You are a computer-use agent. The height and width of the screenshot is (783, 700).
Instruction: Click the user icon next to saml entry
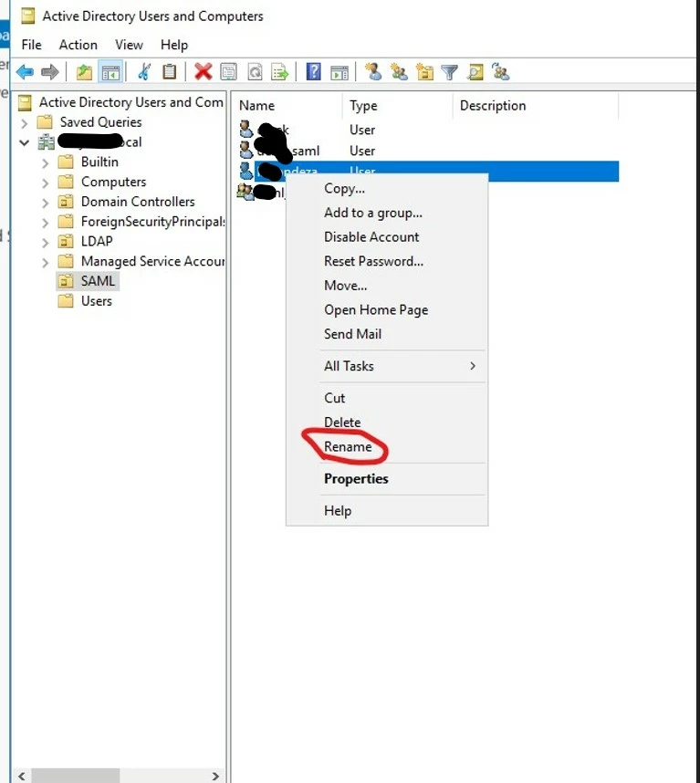(x=246, y=150)
